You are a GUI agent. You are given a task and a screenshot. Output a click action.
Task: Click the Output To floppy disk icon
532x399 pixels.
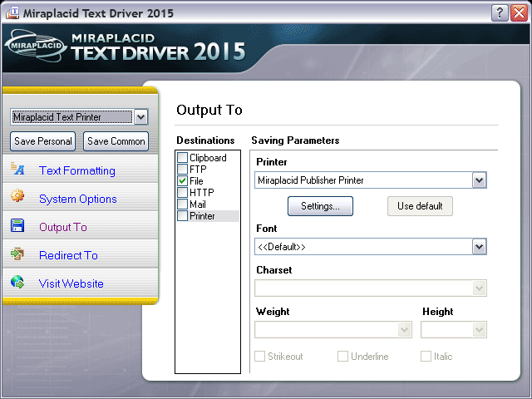click(17, 225)
